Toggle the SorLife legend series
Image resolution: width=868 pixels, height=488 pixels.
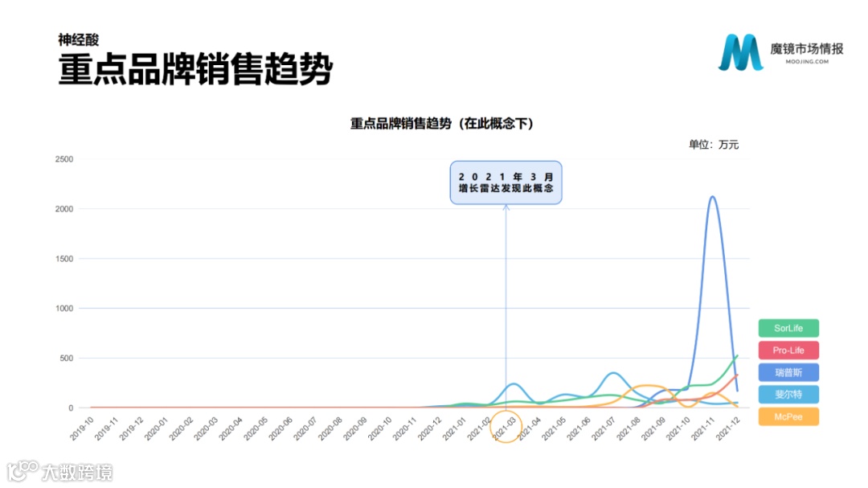pos(788,328)
